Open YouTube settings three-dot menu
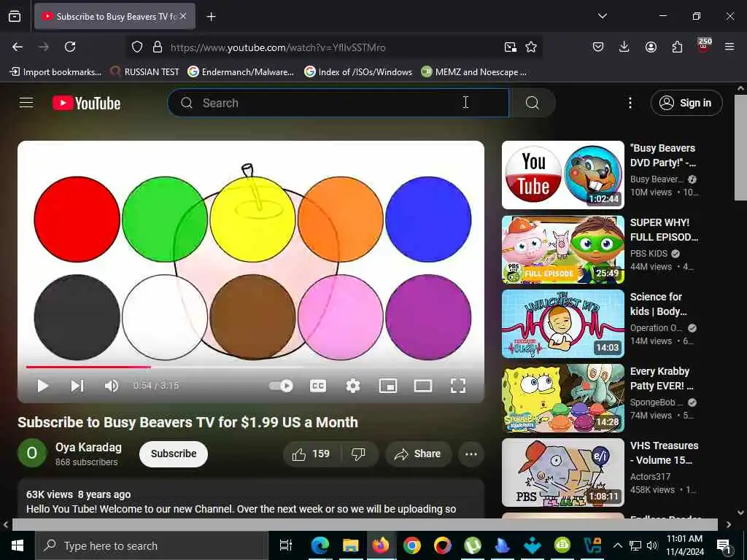 (x=630, y=103)
